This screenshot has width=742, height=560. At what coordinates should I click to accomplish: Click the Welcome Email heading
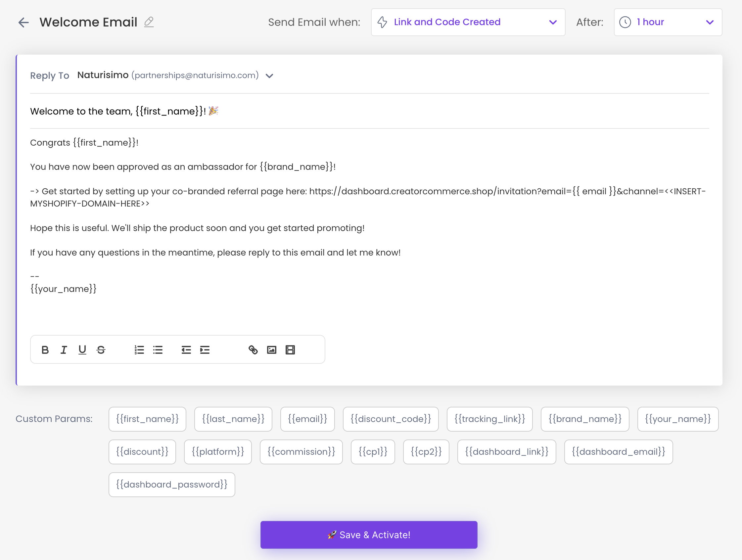(89, 22)
